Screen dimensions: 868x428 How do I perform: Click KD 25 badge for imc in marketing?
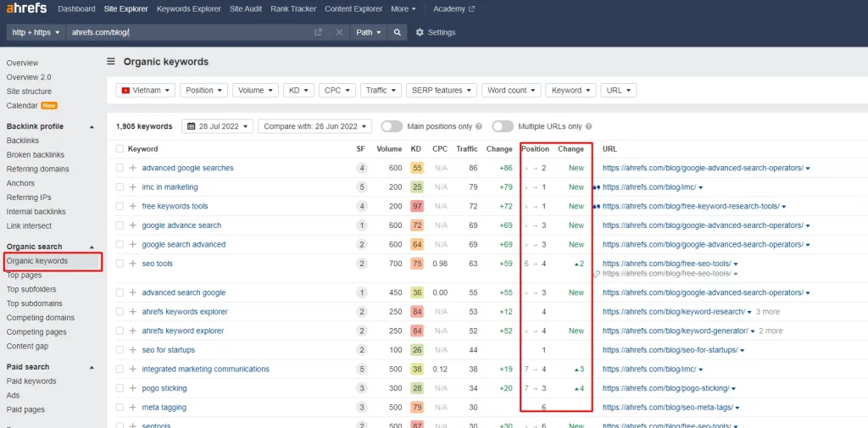(x=417, y=187)
